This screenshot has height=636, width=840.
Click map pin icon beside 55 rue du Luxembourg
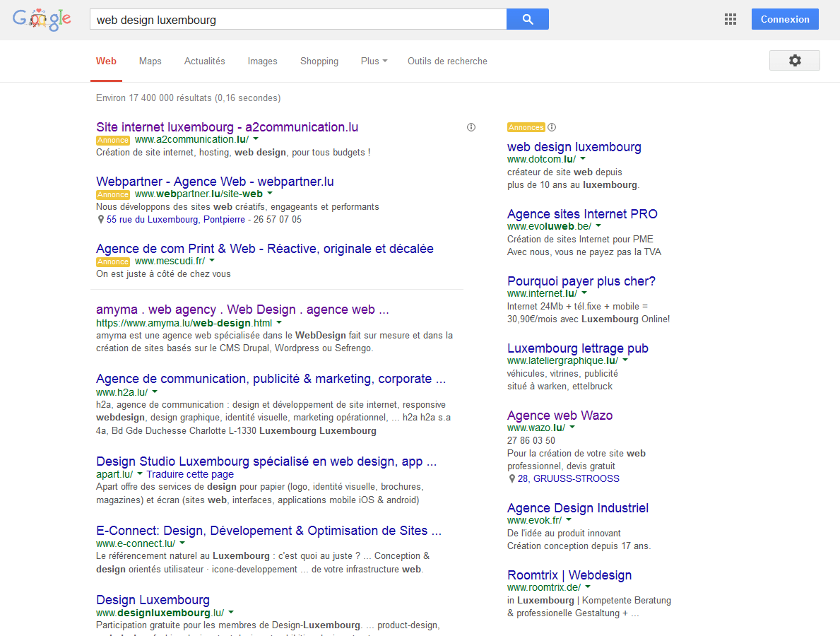point(100,220)
